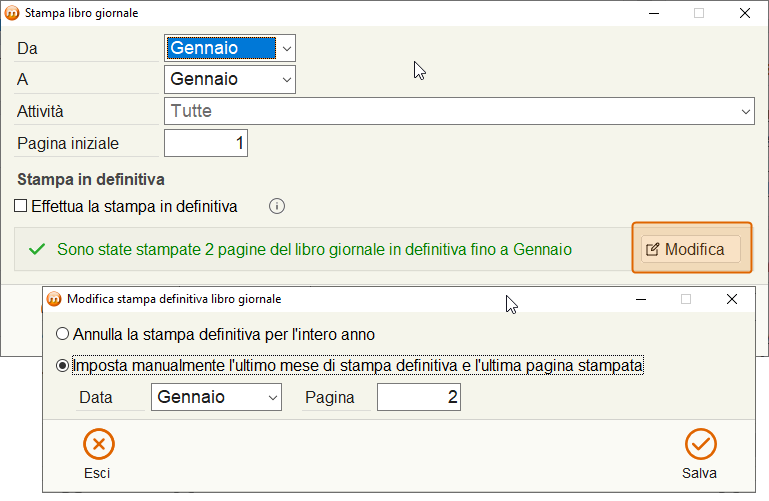
Task: Enable Effettua la stampa in definitiva checkbox
Action: (21, 206)
